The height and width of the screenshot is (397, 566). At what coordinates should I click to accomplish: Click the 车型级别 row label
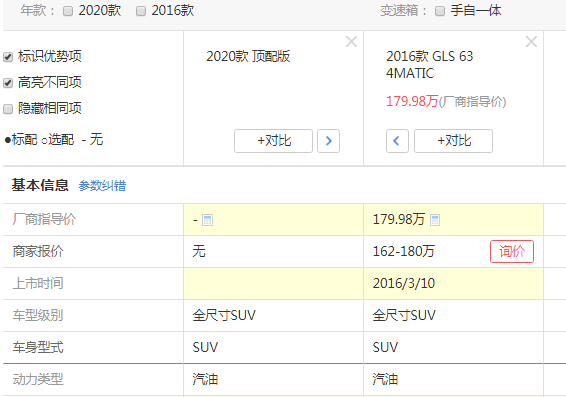pos(38,315)
